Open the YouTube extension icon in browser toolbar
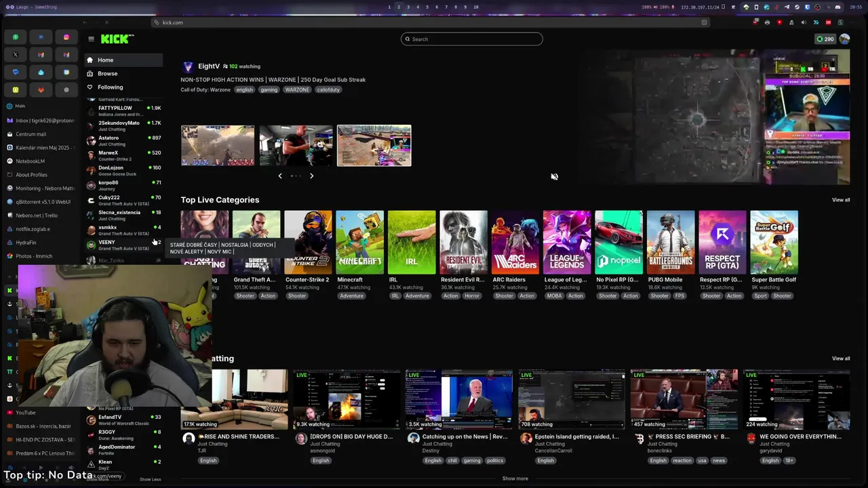This screenshot has width=868, height=488. click(780, 22)
